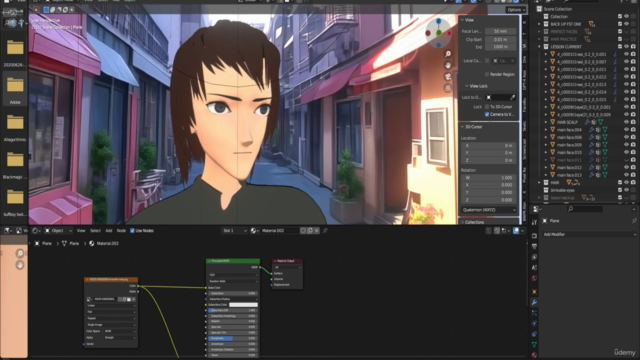Toggle the Local Camera checkbox
This screenshot has height=360, width=640.
coord(487,61)
